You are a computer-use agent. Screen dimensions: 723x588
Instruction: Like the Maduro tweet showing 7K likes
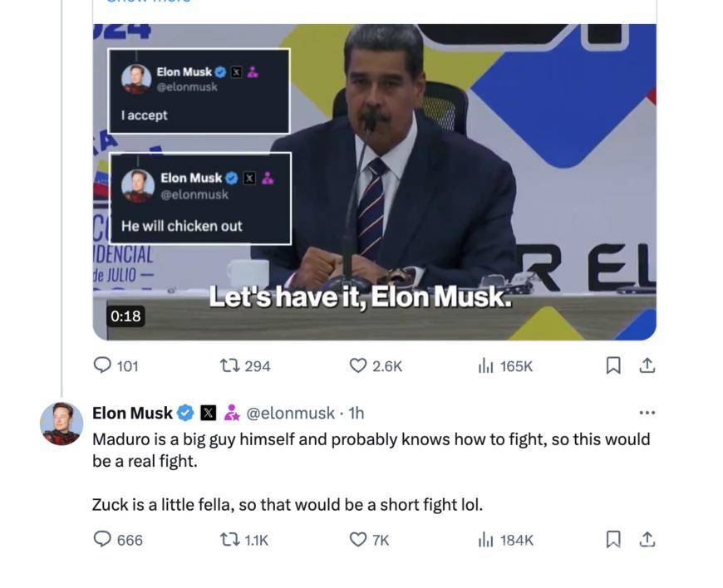pyautogui.click(x=358, y=540)
